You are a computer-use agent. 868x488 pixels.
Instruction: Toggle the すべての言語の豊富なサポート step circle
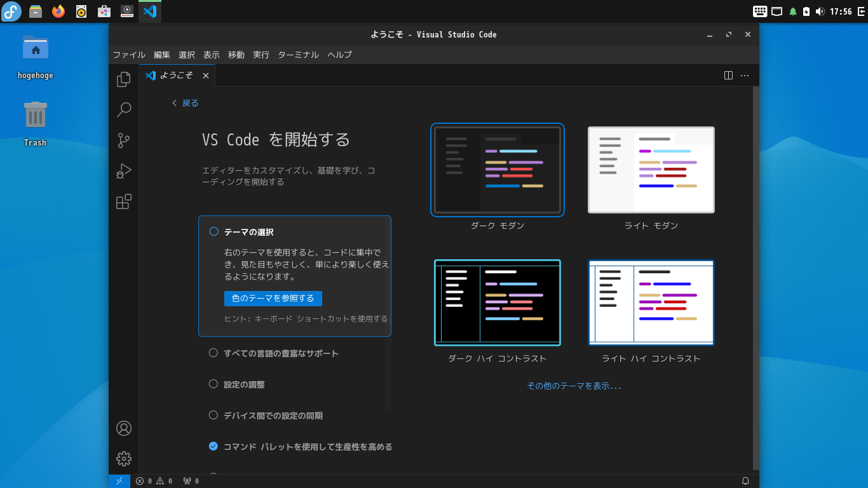(214, 353)
